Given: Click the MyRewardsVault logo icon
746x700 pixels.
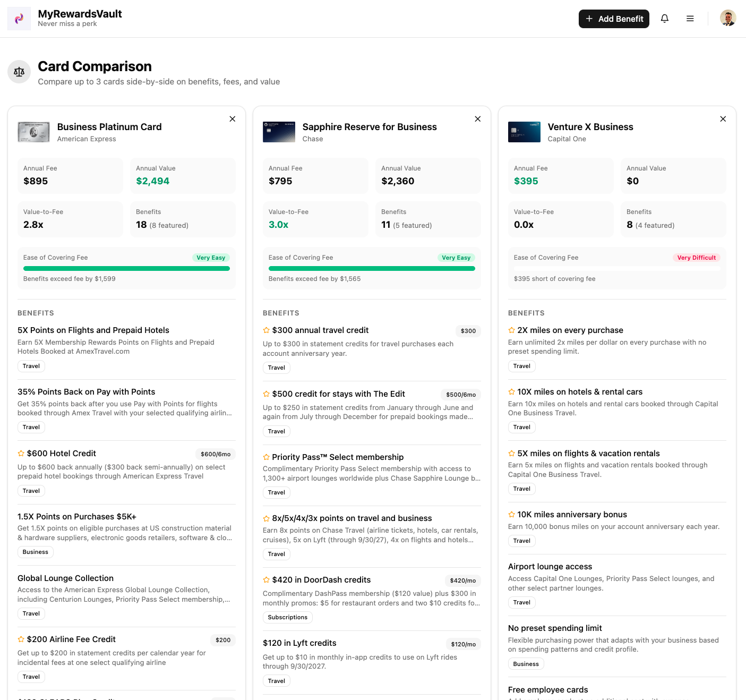Looking at the screenshot, I should (x=19, y=19).
